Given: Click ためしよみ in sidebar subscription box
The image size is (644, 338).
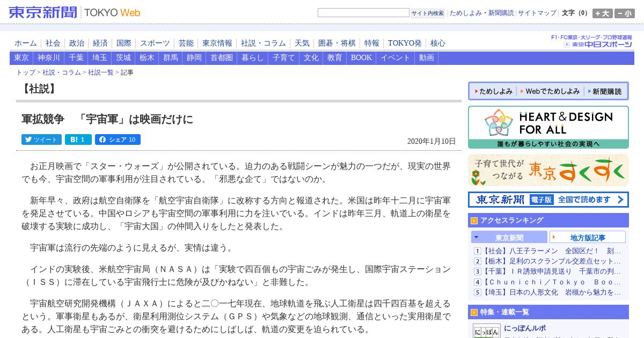Looking at the screenshot, I should click(x=493, y=91).
